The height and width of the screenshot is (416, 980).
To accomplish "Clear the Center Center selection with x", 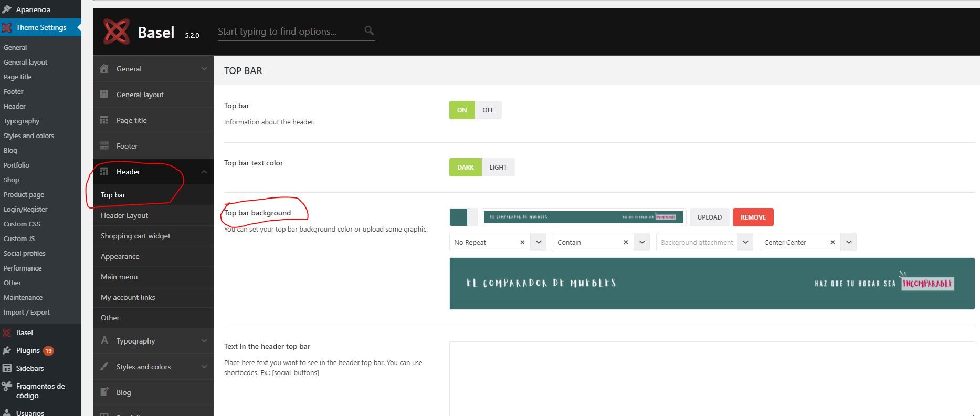I will [833, 242].
